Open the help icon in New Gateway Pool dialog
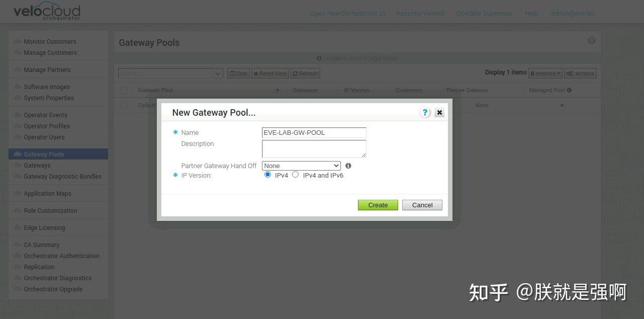644x319 pixels. click(x=425, y=112)
